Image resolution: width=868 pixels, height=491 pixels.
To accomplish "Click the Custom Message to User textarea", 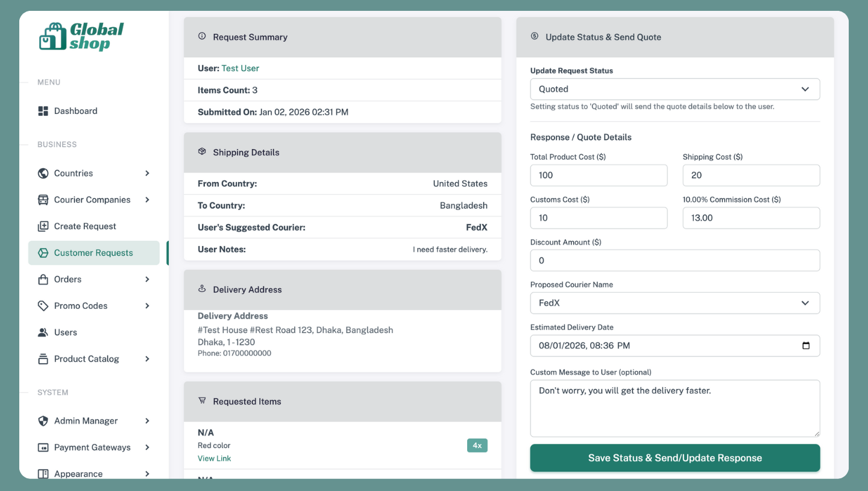I will point(675,408).
